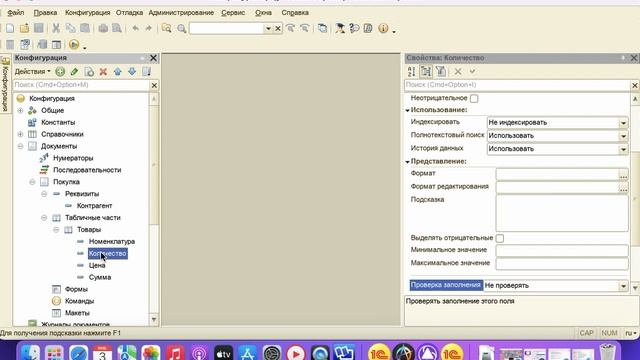Expand the Справочники tree node
Screen dimensions: 640x360
(x=20, y=134)
